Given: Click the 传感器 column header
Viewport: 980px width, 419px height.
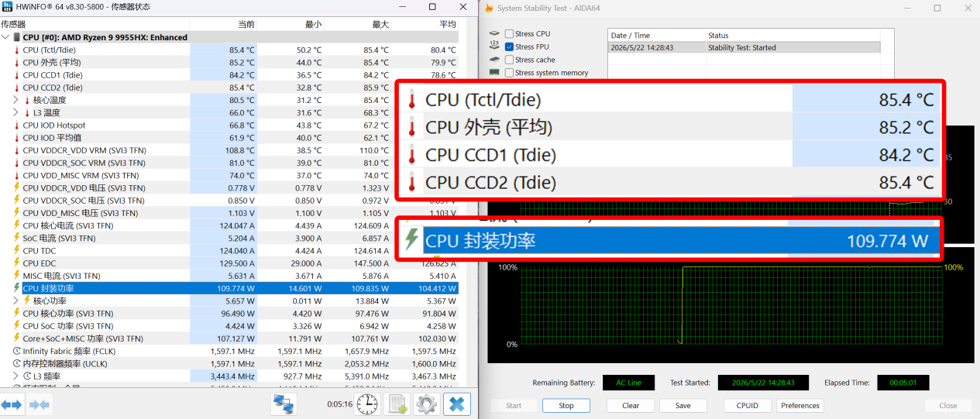Looking at the screenshot, I should pyautogui.click(x=95, y=24).
